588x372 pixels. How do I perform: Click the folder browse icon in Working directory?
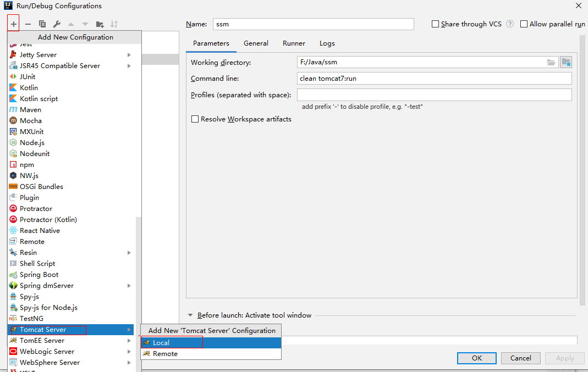[551, 62]
